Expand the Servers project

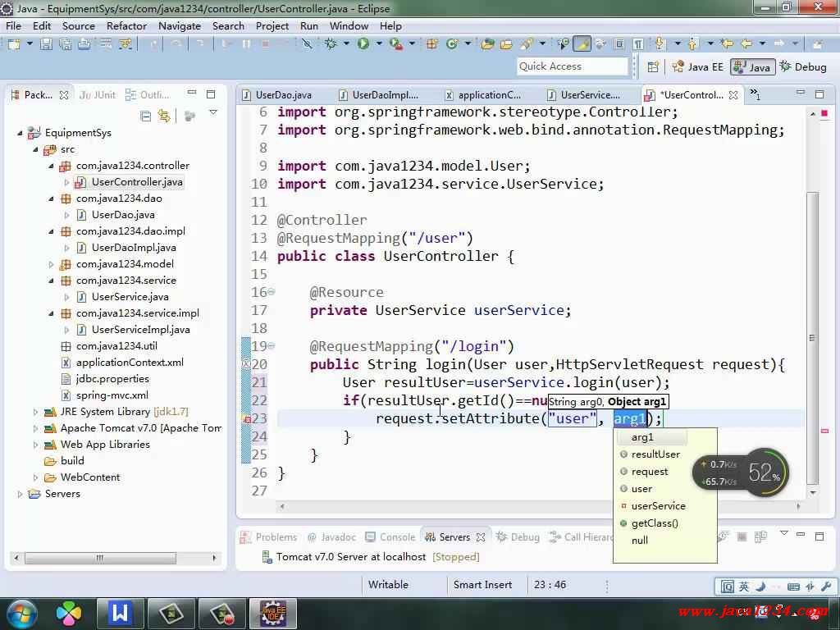coord(20,494)
